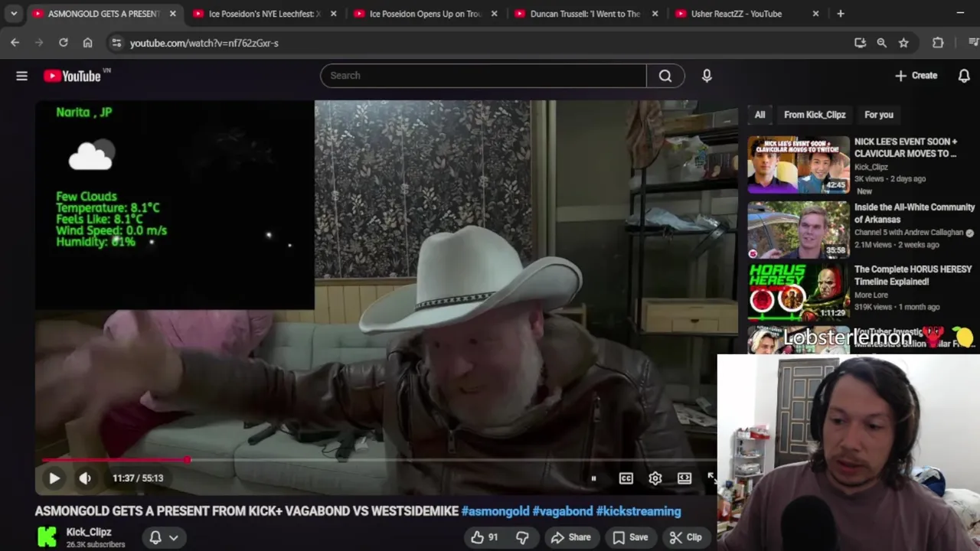Mute the video volume speaker icon
This screenshot has width=980, height=551.
point(85,478)
